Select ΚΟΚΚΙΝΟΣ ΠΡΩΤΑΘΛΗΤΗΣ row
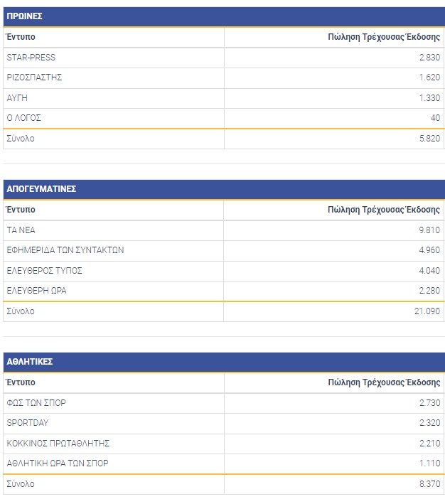The height and width of the screenshot is (504, 445). tap(58, 444)
